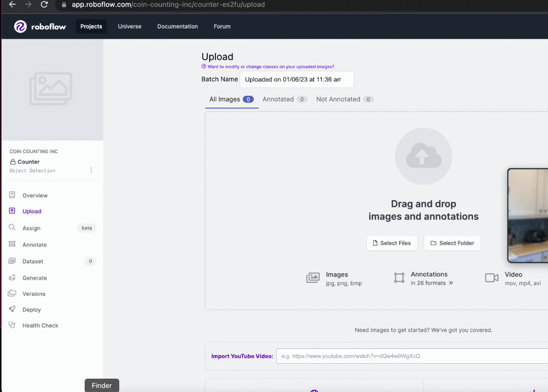This screenshot has width=548, height=392.
Task: Click the question mark help icon
Action: [204, 67]
